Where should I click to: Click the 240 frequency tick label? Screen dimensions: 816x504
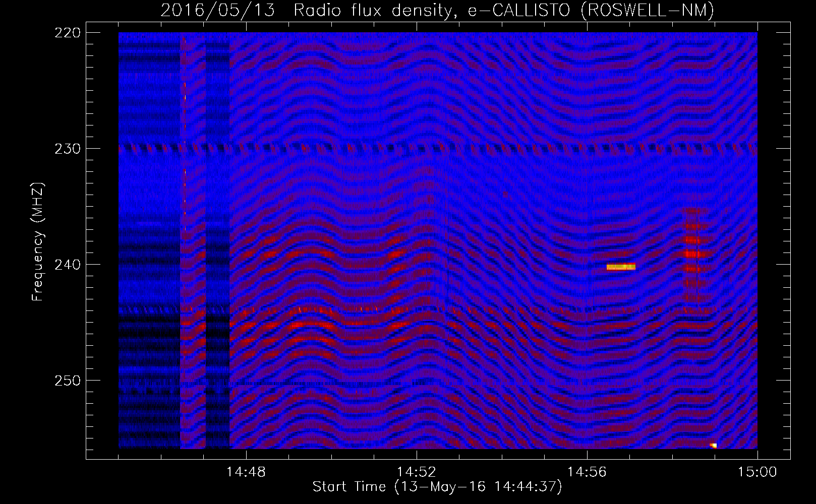coord(67,264)
